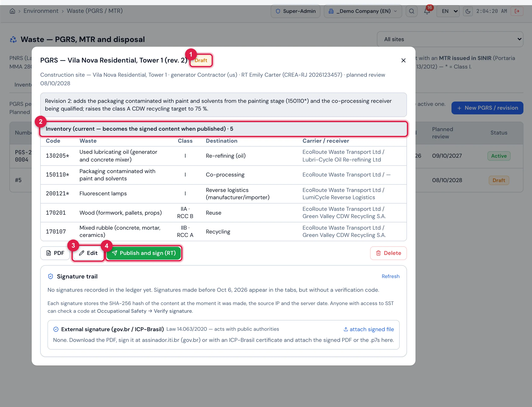Select code 130205* row cell
This screenshot has width=532, height=407.
point(57,156)
